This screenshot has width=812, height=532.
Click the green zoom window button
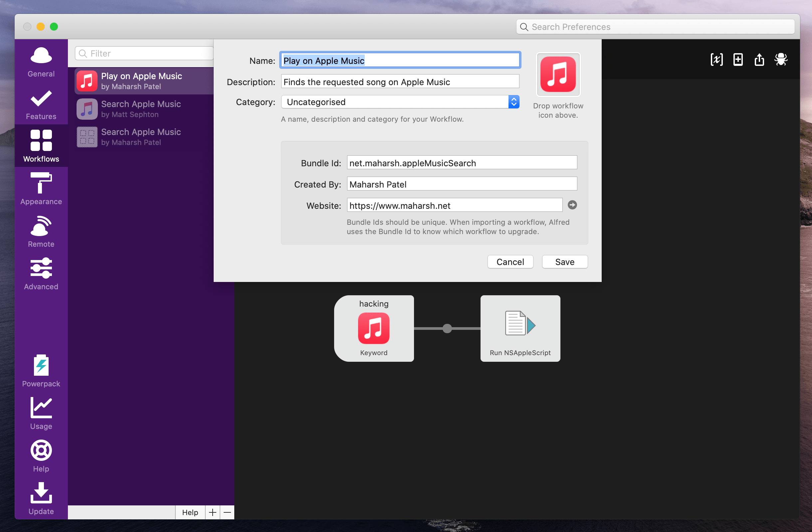point(54,27)
